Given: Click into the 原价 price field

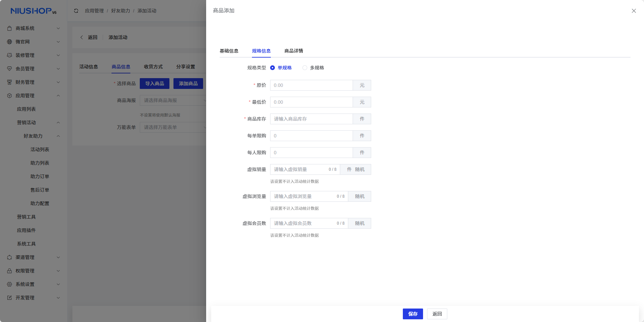Looking at the screenshot, I should coord(311,85).
